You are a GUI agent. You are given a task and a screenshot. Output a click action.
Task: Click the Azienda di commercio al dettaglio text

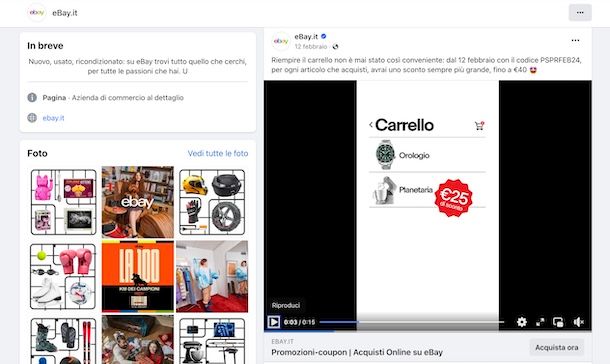(128, 98)
